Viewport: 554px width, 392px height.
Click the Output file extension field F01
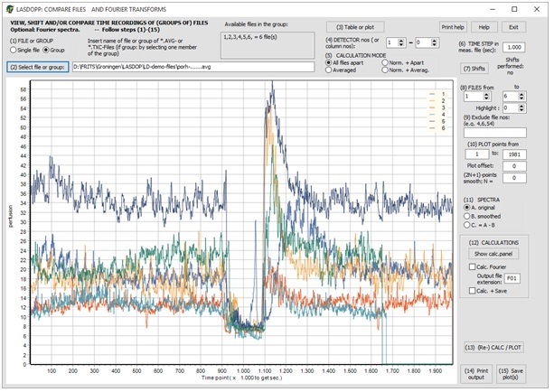(512, 278)
